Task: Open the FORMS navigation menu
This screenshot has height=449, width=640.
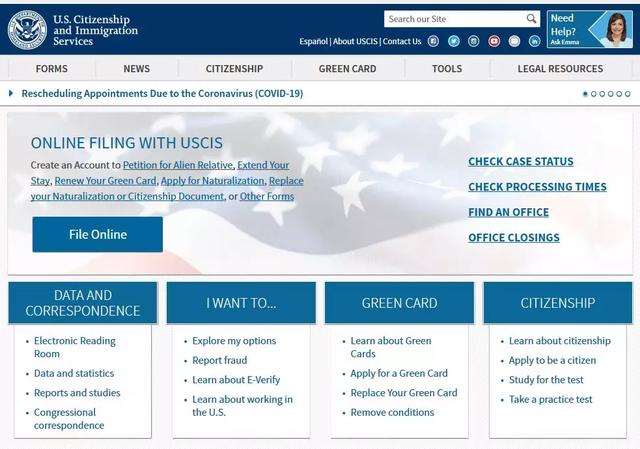Action: [x=51, y=69]
